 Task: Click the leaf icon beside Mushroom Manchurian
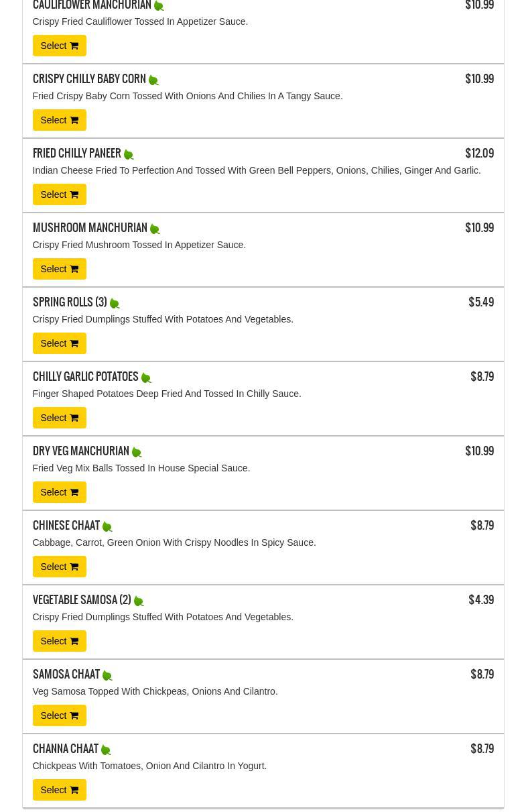(x=155, y=229)
